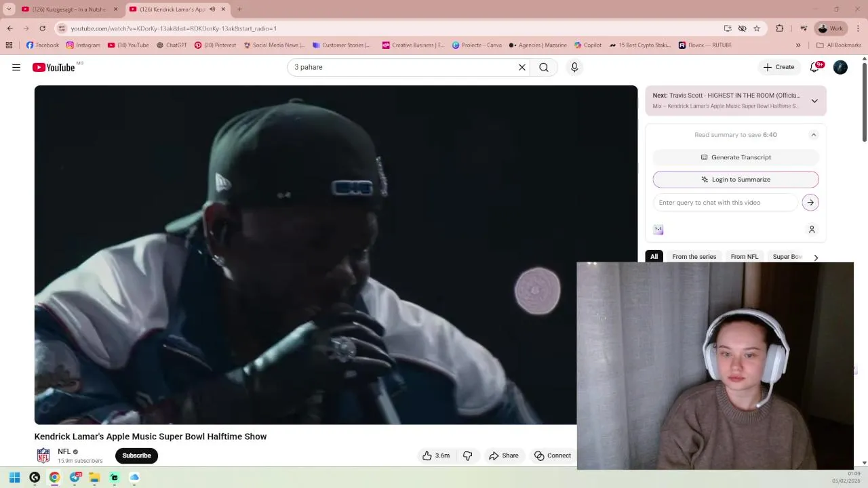This screenshot has height=488, width=868.
Task: Open All Bookmarks folder
Action: pyautogui.click(x=839, y=45)
